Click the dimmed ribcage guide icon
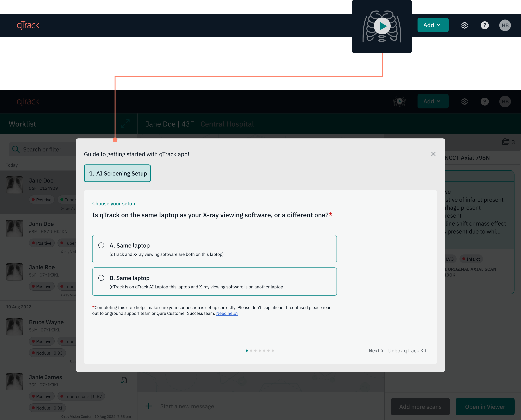The height and width of the screenshot is (420, 521). point(399,101)
